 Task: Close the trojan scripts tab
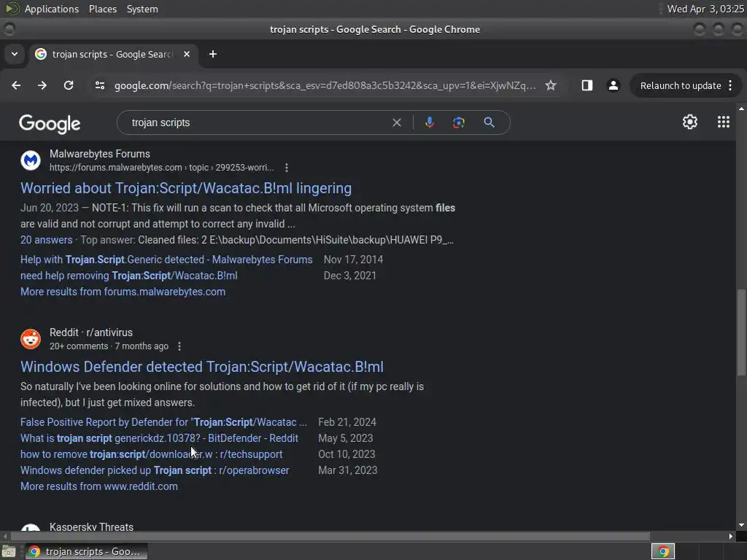pos(187,54)
